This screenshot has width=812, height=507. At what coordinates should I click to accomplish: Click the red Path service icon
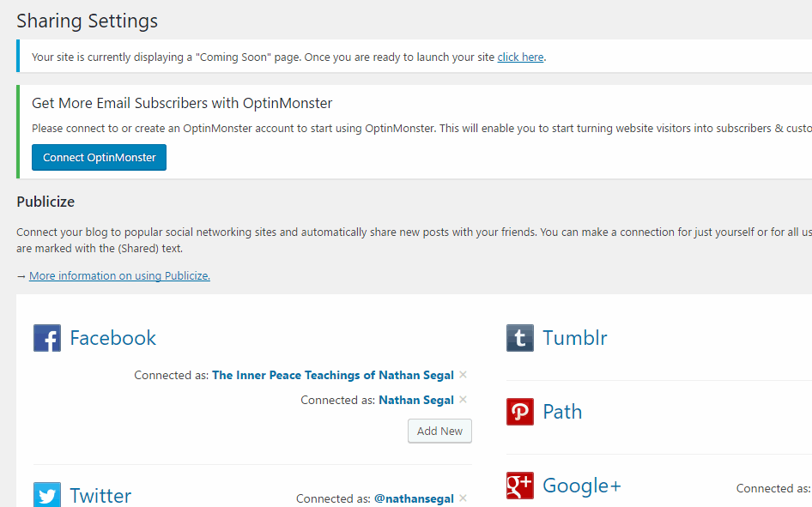tap(520, 412)
